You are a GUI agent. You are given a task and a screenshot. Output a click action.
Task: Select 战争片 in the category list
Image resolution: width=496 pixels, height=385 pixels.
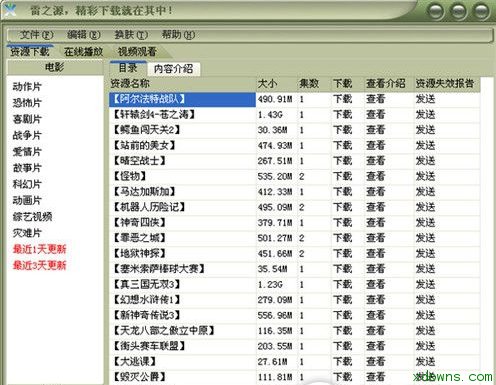click(27, 135)
